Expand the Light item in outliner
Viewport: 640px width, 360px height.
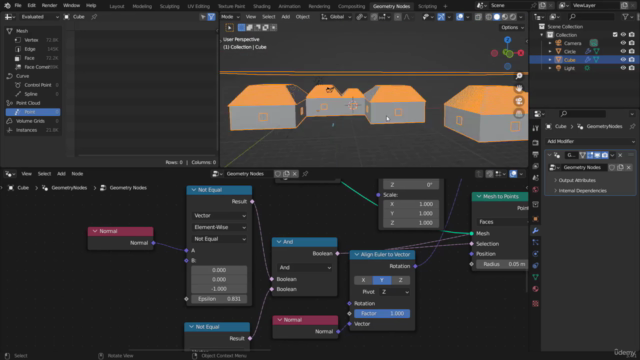(x=550, y=68)
